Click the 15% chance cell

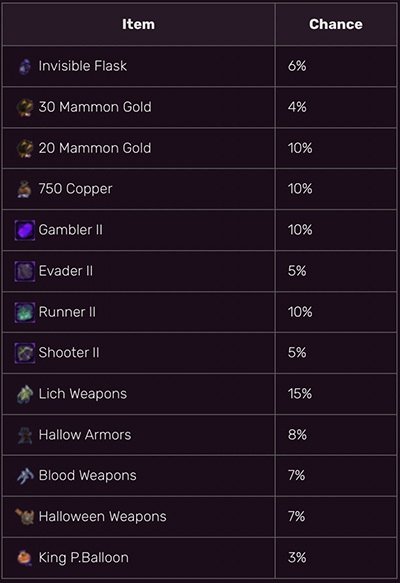click(x=336, y=394)
